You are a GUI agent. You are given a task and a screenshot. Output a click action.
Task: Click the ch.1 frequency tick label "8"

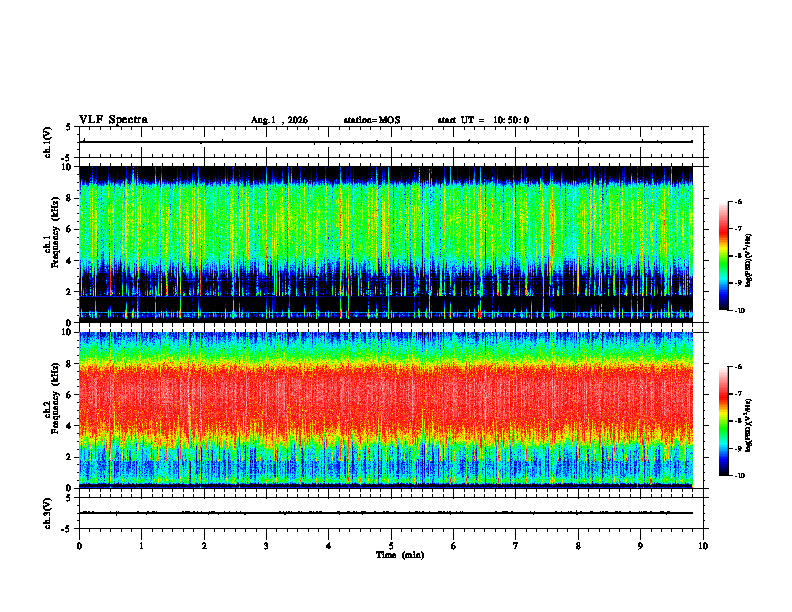[x=69, y=198]
